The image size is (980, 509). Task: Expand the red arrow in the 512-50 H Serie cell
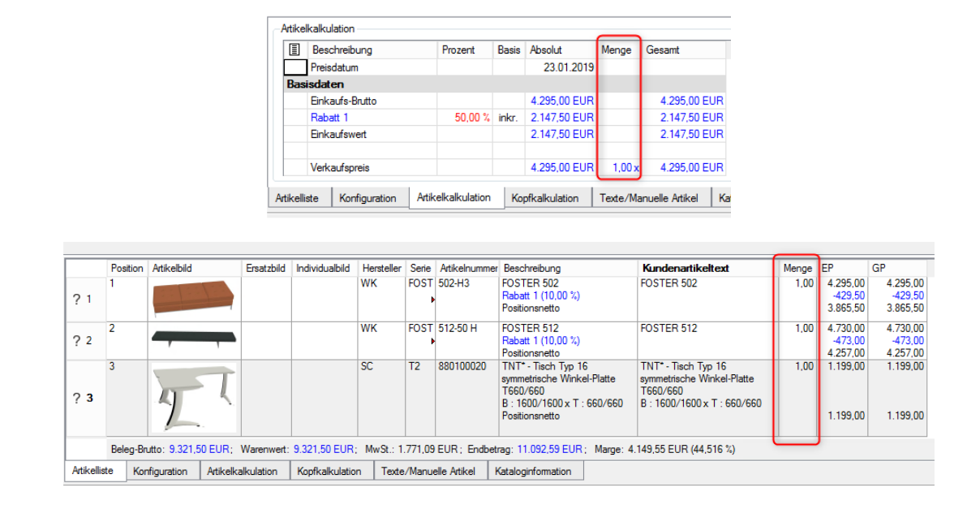[432, 344]
